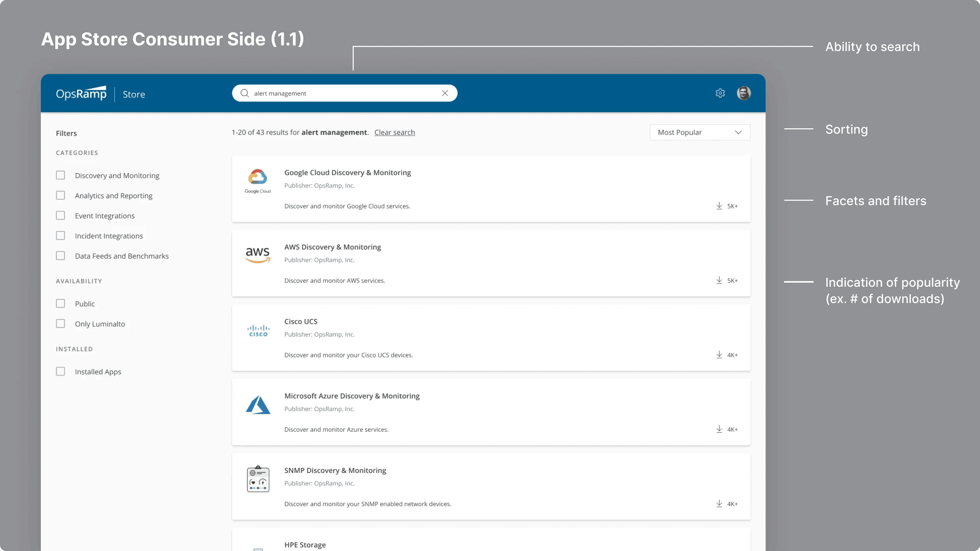The width and height of the screenshot is (980, 551).
Task: Click download icon on Google Cloud card
Action: point(719,206)
